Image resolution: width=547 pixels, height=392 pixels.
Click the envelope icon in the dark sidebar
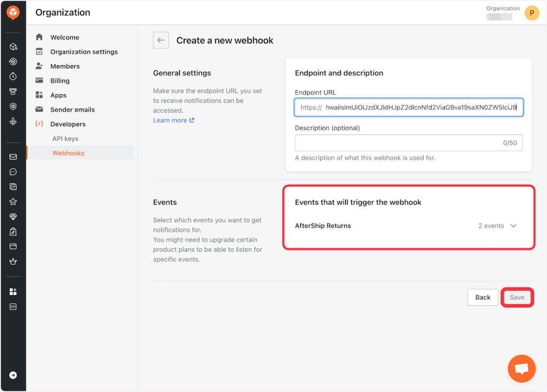pos(13,157)
